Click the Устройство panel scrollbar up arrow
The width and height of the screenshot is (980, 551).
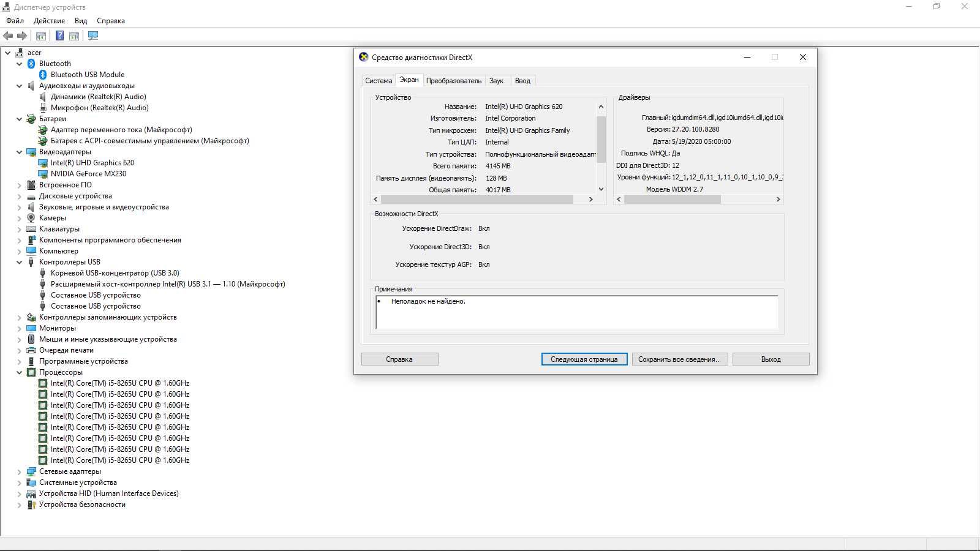click(x=601, y=107)
